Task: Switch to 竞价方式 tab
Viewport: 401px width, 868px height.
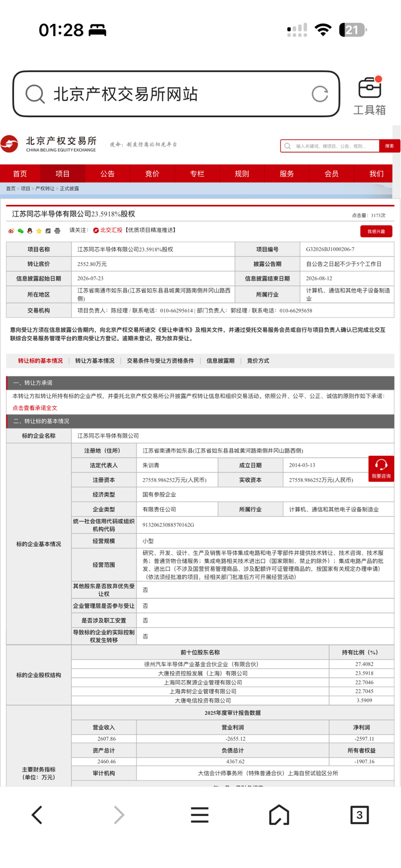Action: tap(258, 361)
